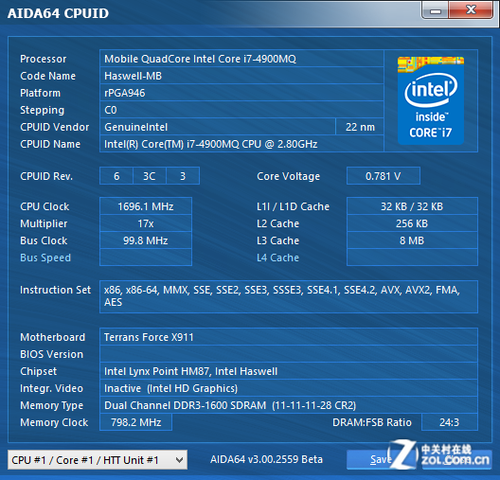Click the Core Voltage 0.781 V box
500x480 pixels.
[383, 176]
